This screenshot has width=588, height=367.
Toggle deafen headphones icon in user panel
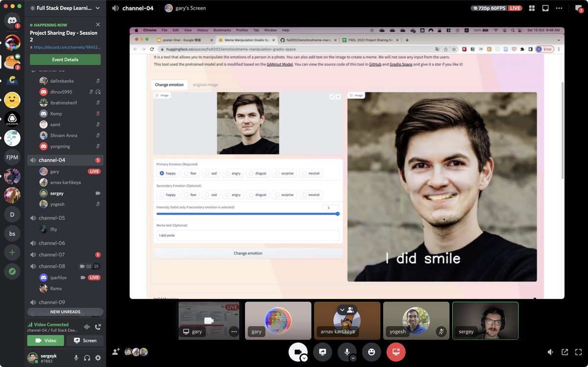pos(87,358)
